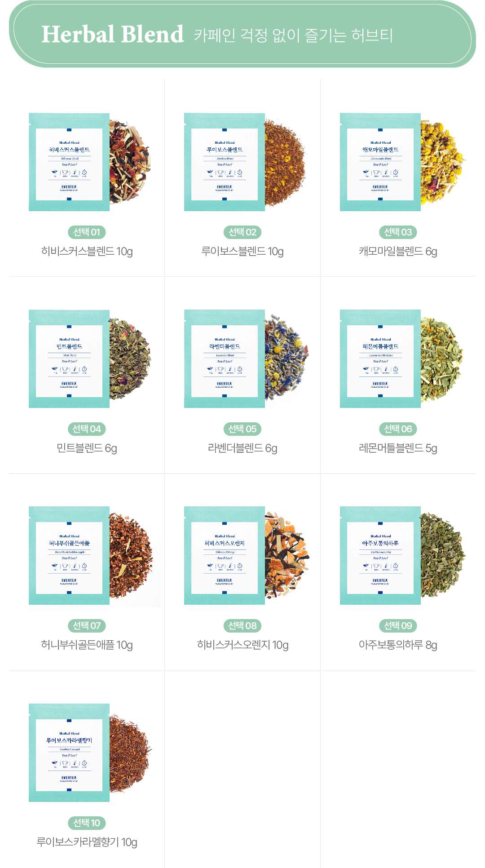The height and width of the screenshot is (868, 485).
Task: Open the 레몬머틀블렌드 5g product name
Action: (398, 448)
